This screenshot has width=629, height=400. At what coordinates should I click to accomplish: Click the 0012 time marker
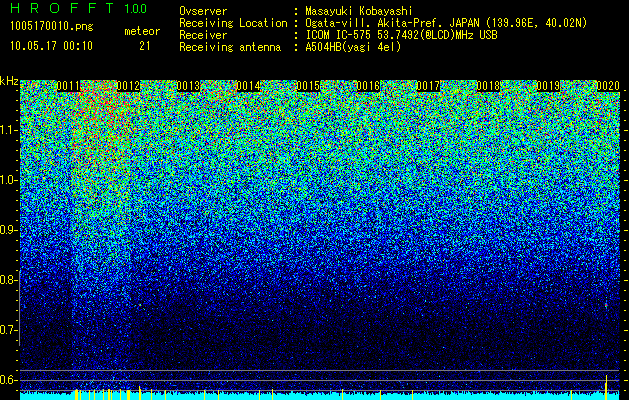(129, 86)
